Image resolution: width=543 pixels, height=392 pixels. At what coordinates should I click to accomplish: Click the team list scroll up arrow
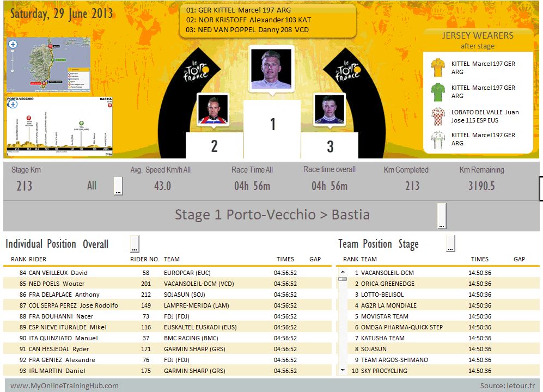(x=343, y=272)
